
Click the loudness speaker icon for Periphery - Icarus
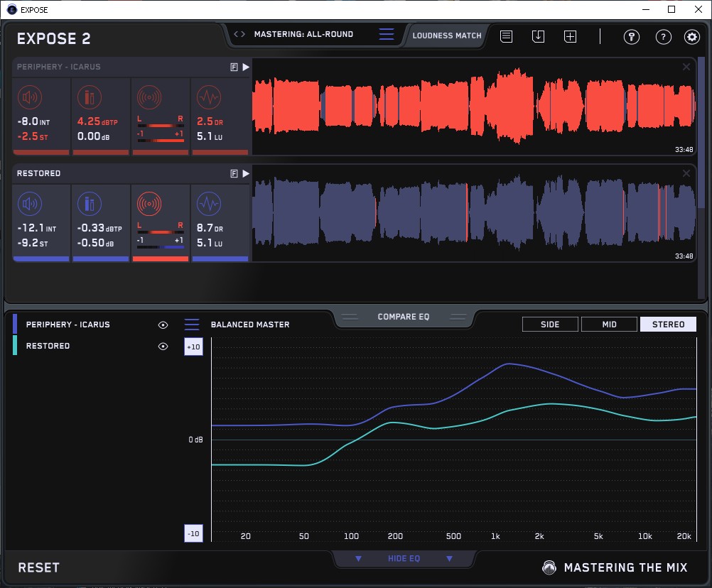(x=28, y=97)
